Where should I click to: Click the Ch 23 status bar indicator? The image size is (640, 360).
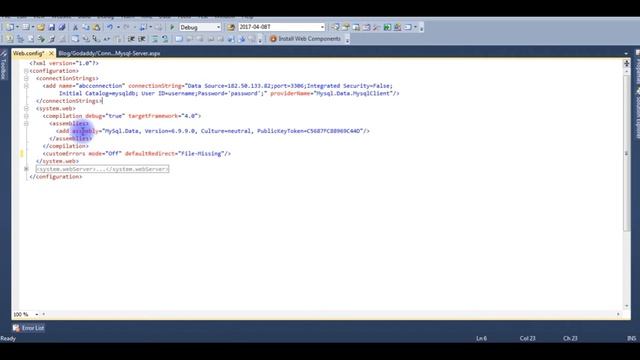pyautogui.click(x=570, y=338)
